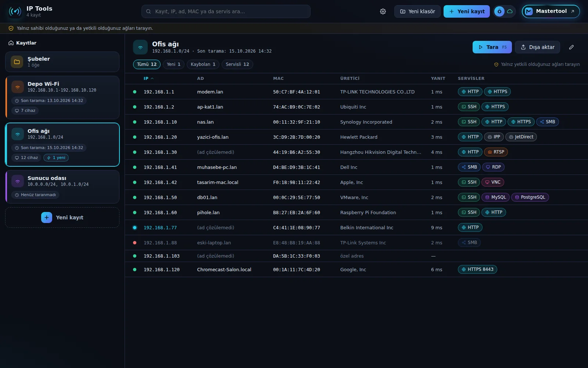
Task: Sort by the IP column header
Action: click(x=148, y=78)
